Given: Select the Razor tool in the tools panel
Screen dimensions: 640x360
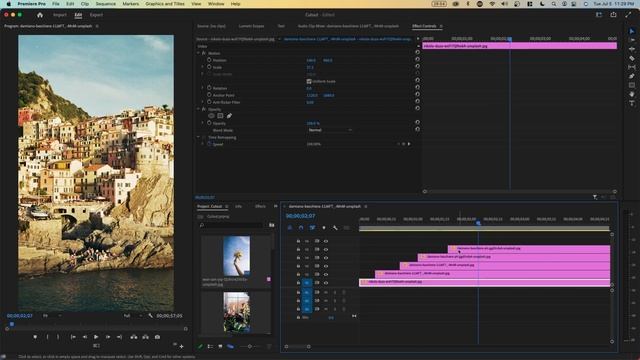Looking at the screenshot, I should pos(631,58).
